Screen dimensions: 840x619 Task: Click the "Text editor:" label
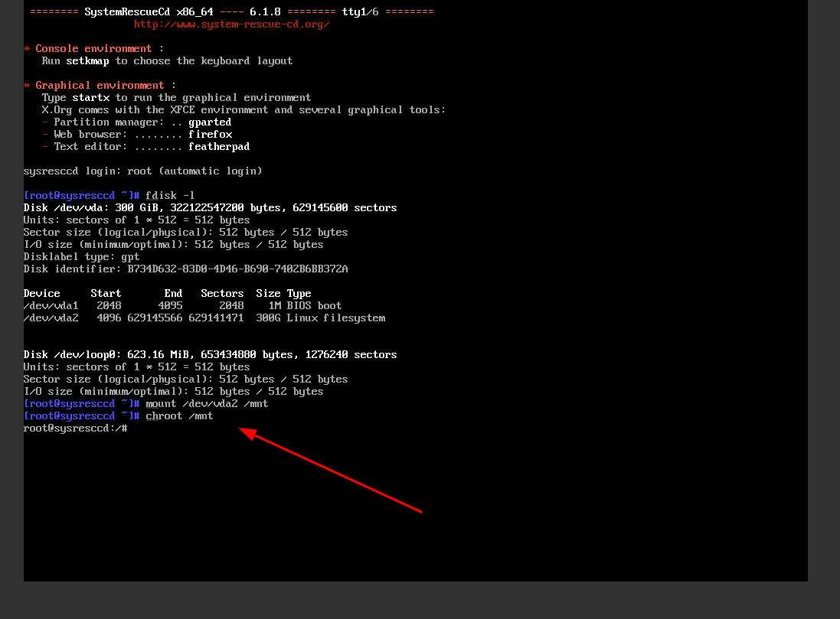[90, 147]
